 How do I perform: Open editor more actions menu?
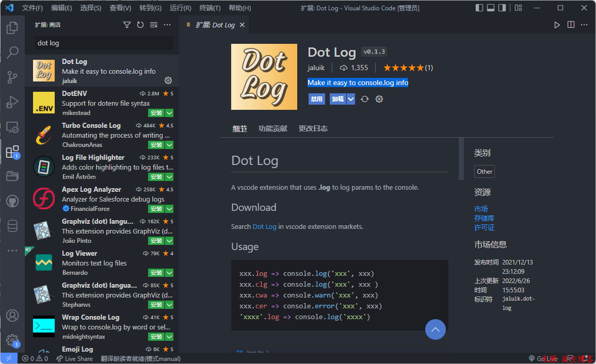584,25
